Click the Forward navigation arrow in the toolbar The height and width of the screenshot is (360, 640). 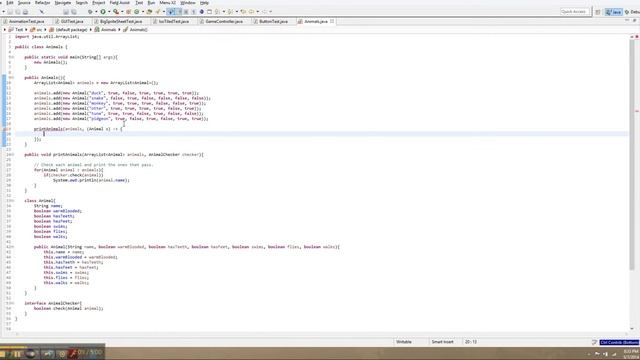point(264,12)
